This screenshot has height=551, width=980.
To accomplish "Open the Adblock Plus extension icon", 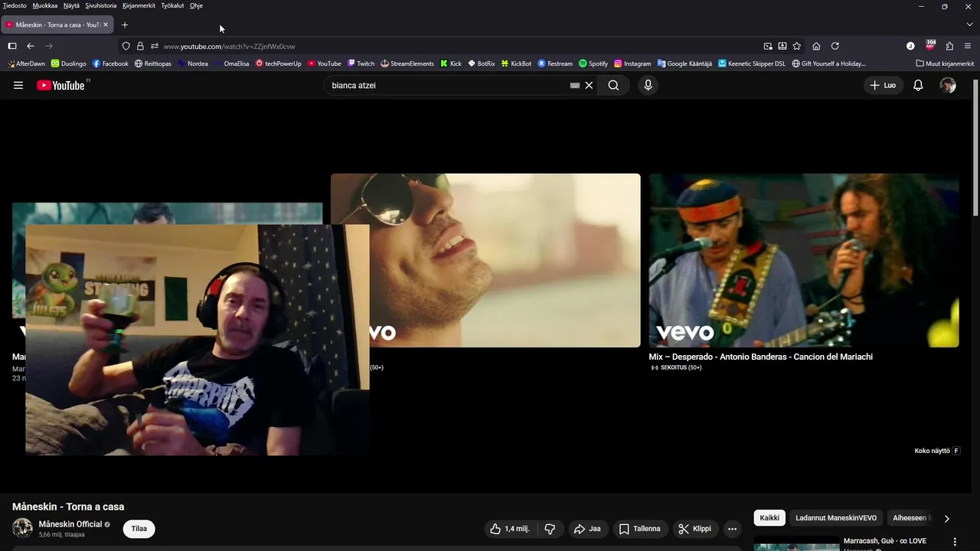I will [930, 45].
